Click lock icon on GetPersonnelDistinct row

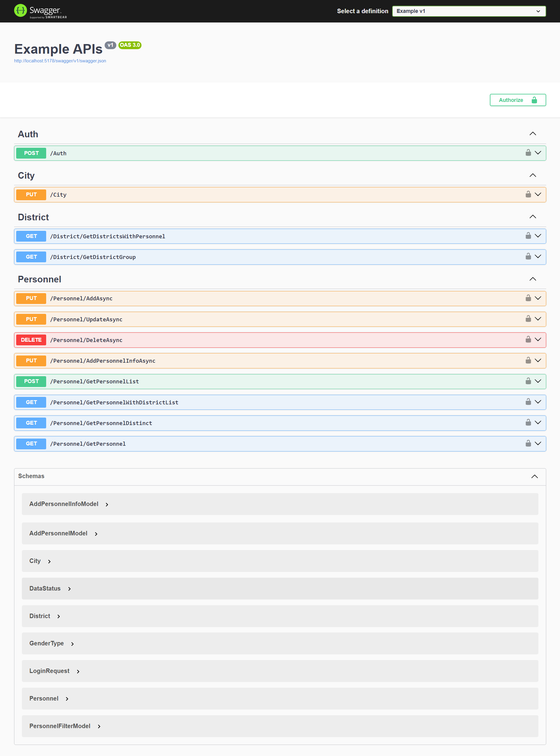point(528,422)
